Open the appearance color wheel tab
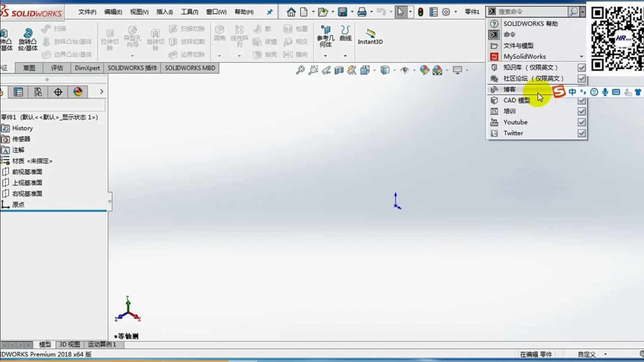 (x=78, y=92)
